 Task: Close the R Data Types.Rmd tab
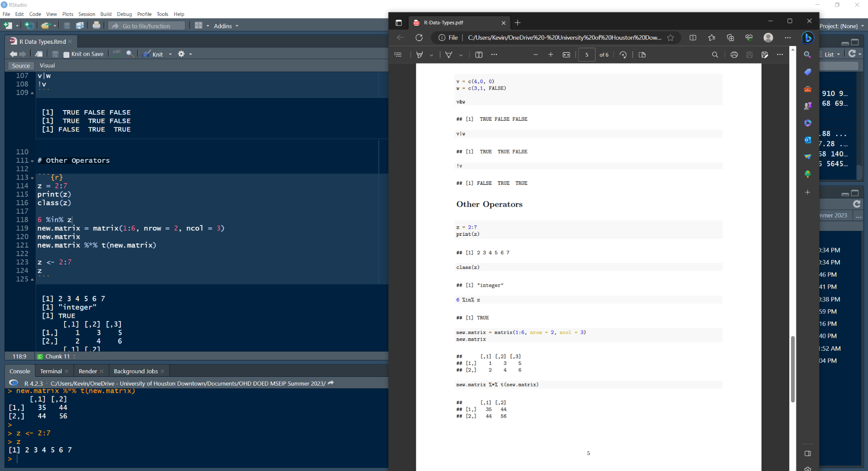tap(70, 42)
